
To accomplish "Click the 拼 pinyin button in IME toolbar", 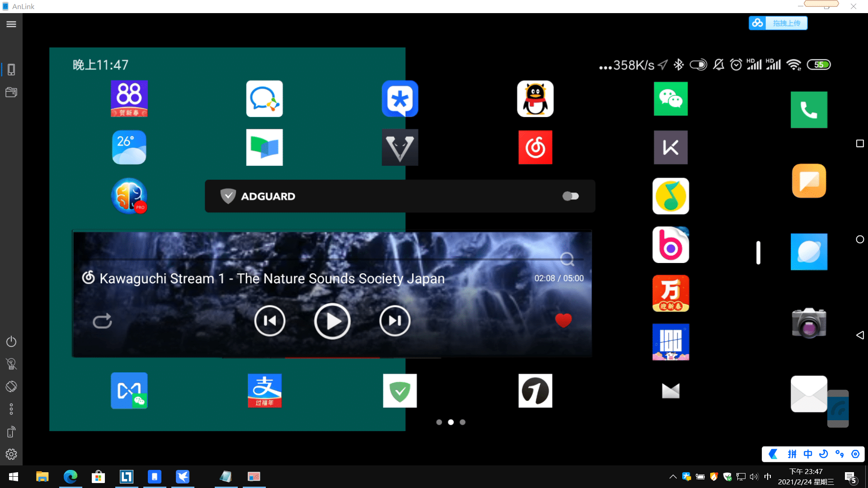I will 792,454.
